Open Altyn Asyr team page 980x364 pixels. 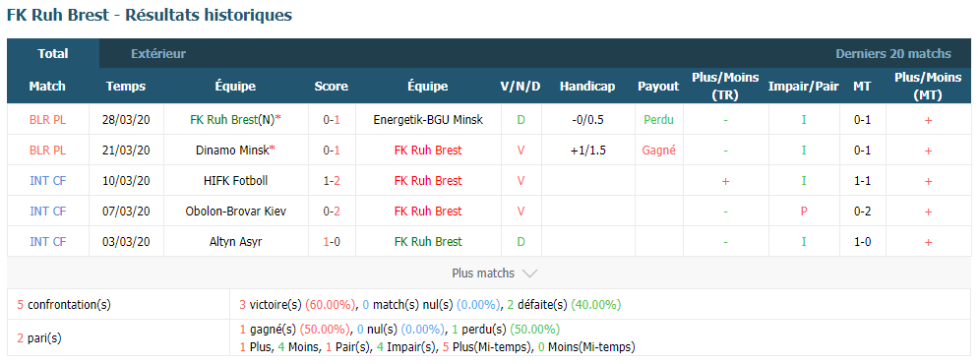tap(236, 241)
